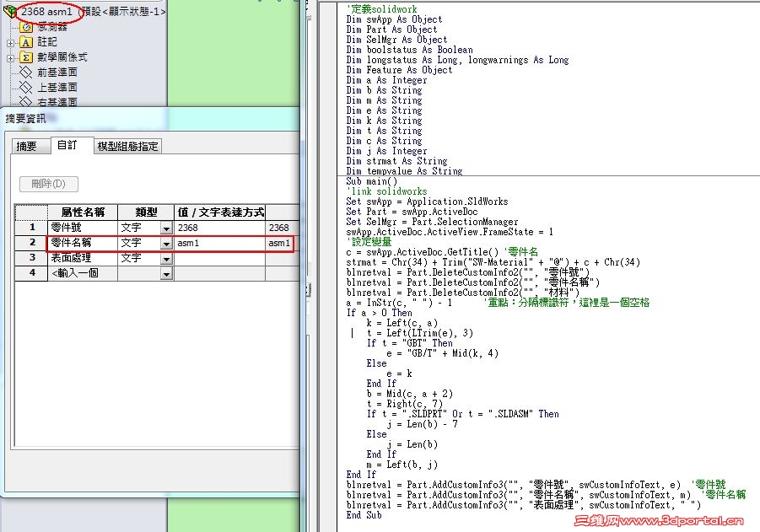Click the 數學關係式 equations sigma icon
Screen dimensions: 760x532
point(25,57)
